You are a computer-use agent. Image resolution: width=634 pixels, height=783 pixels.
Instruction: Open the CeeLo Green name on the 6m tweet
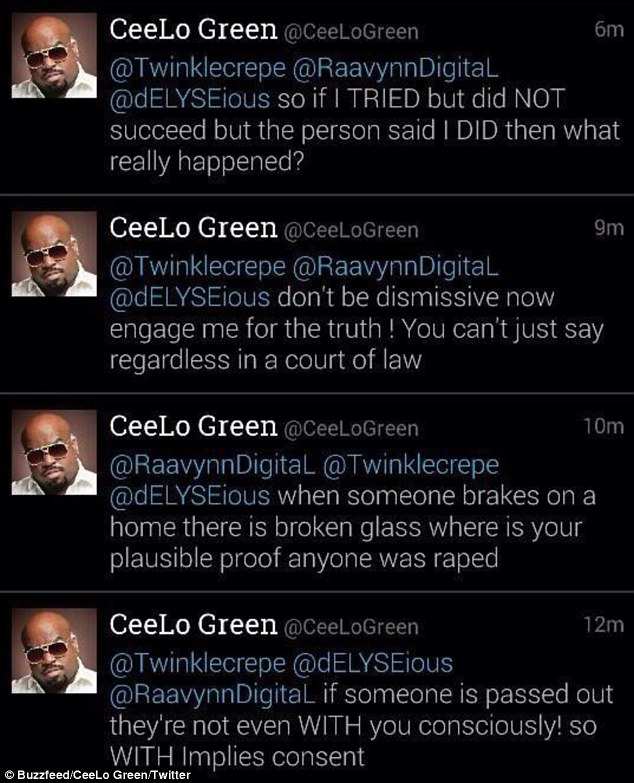194,30
